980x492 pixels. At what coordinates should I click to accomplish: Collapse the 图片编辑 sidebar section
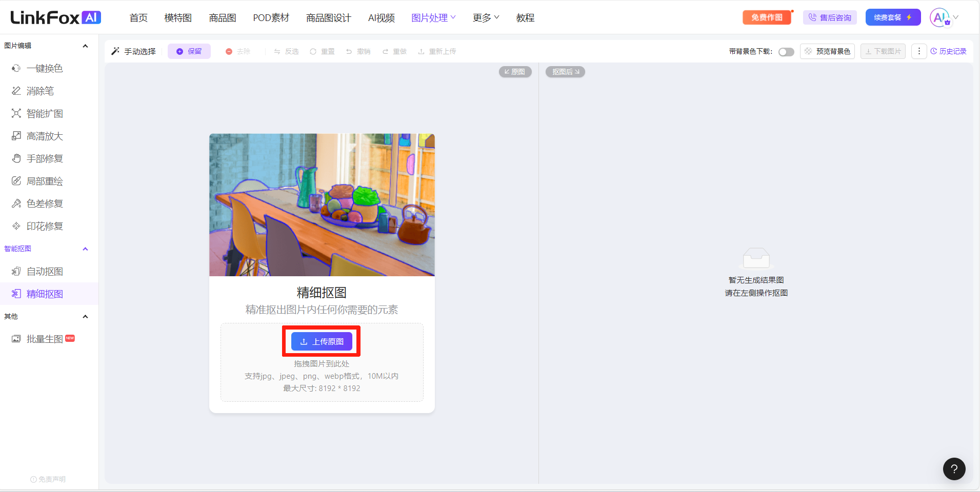click(x=85, y=46)
